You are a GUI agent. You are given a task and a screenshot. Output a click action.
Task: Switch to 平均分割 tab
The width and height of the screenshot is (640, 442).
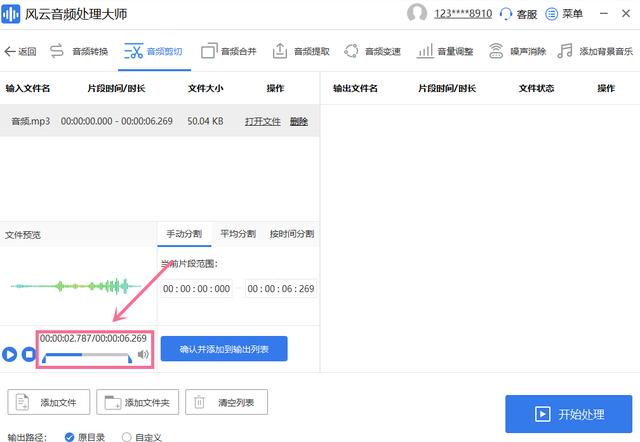click(237, 234)
